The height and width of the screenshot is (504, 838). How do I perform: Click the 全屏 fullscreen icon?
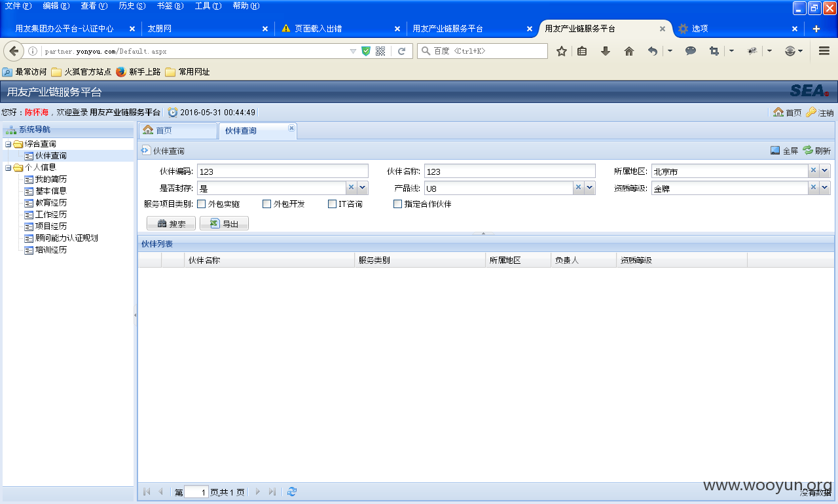pos(775,151)
